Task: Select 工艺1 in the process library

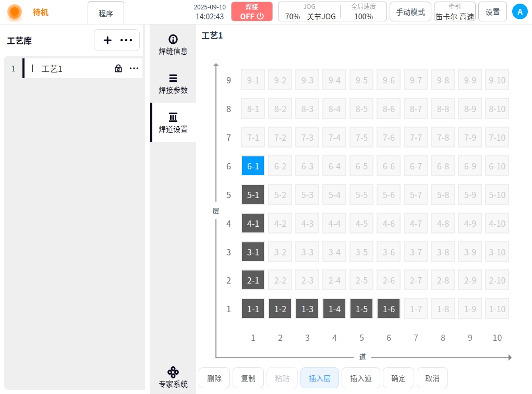Action: pos(52,68)
